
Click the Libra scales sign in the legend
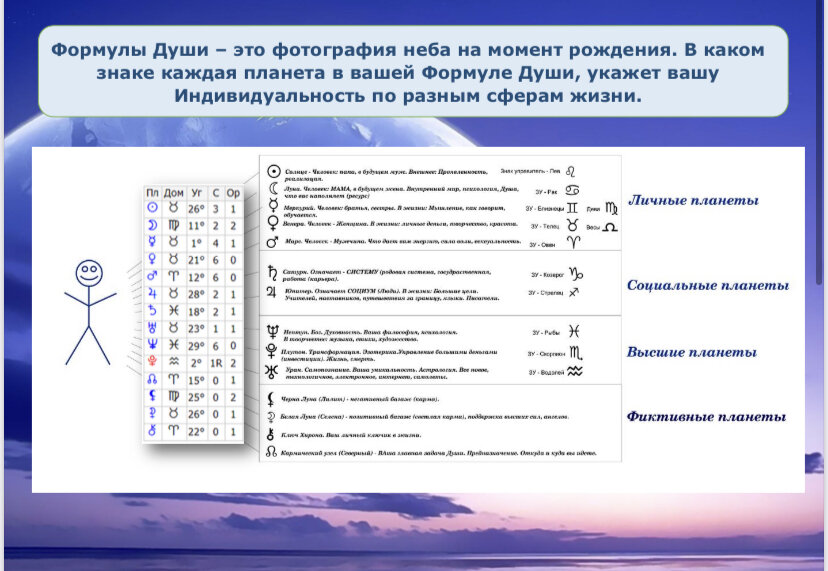pyautogui.click(x=610, y=227)
